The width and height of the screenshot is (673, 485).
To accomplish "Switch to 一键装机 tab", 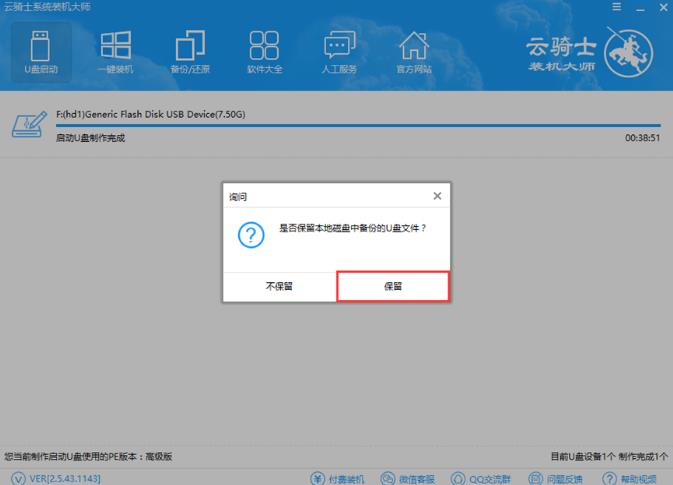I will [x=115, y=52].
